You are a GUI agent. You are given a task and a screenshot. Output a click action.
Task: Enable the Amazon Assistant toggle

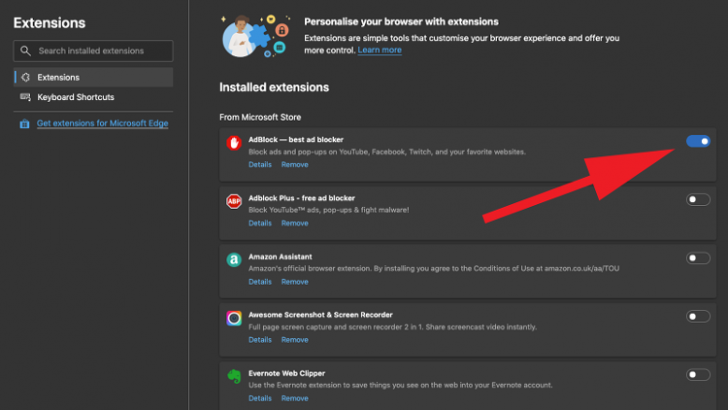click(x=698, y=258)
